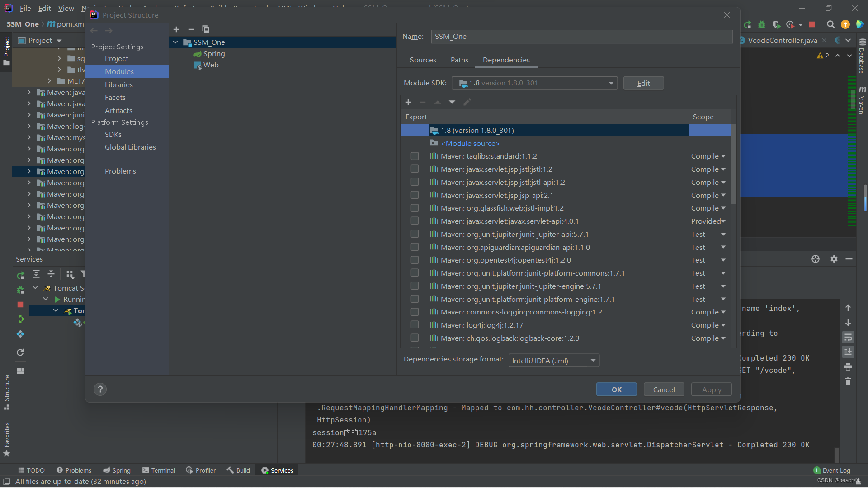The height and width of the screenshot is (488, 868).
Task: Click the Cancel button
Action: [664, 389]
